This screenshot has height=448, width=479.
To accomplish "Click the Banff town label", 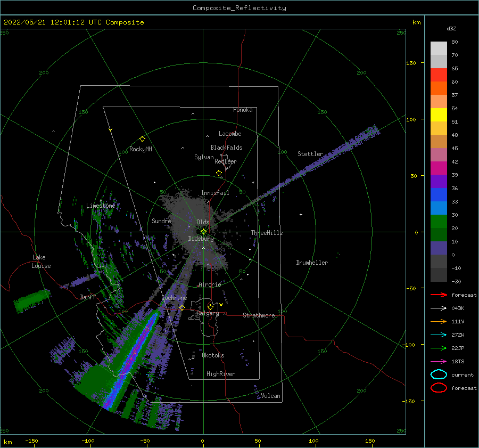I will tap(88, 297).
